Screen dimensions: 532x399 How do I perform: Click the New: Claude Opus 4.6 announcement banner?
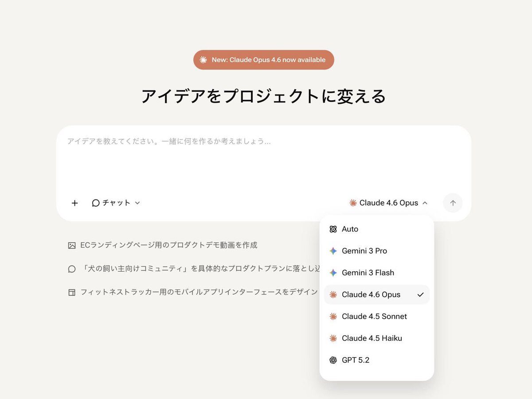click(263, 59)
